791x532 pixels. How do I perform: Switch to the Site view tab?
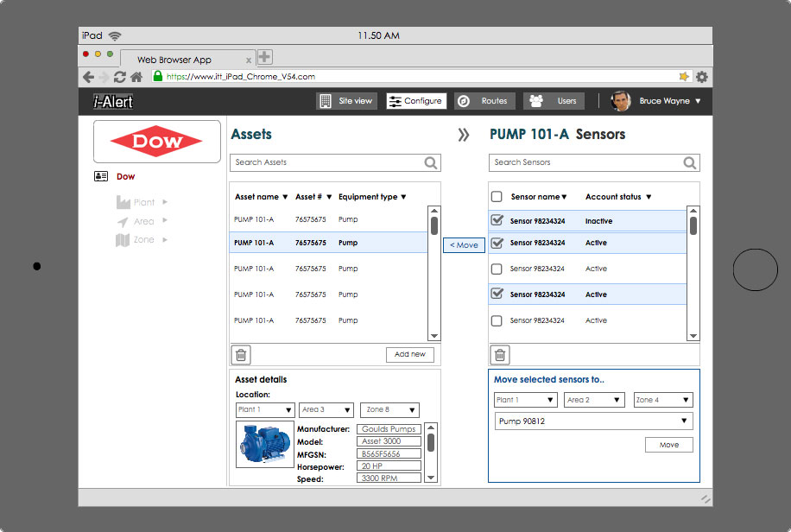[x=347, y=101]
